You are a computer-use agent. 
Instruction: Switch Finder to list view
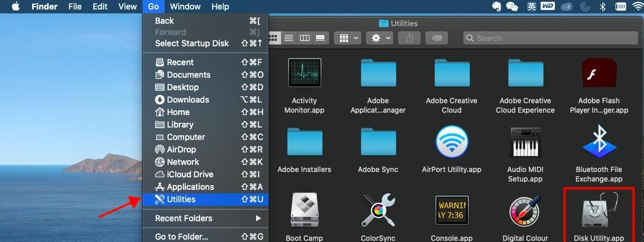click(289, 38)
